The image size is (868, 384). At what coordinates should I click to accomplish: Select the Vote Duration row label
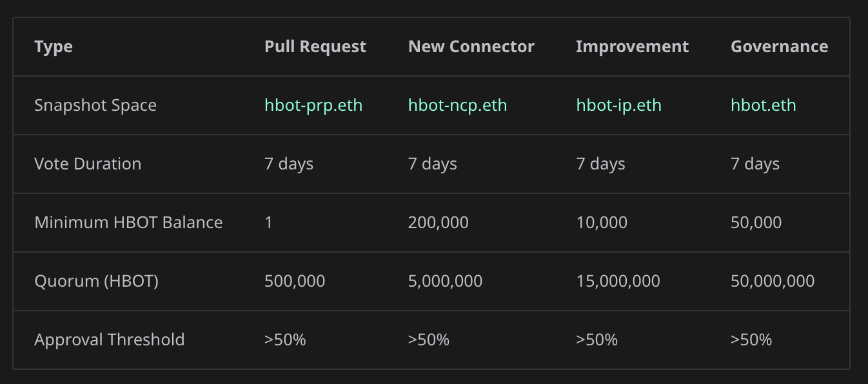coord(88,164)
